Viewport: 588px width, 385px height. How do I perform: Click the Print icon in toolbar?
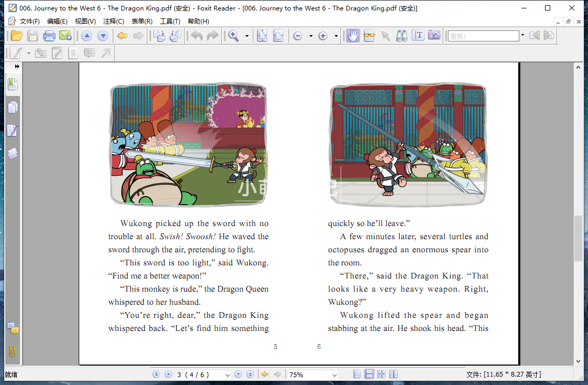49,36
